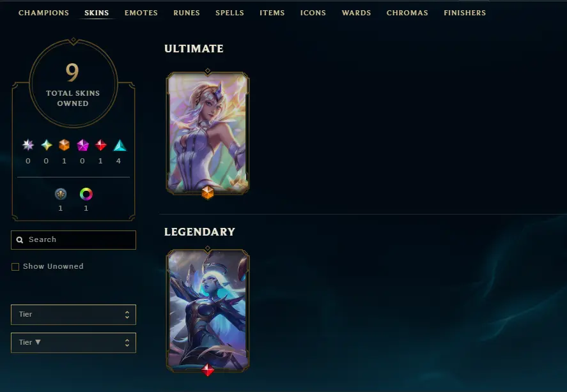567x392 pixels.
Task: Go to the Emotes tab
Action: coord(141,13)
